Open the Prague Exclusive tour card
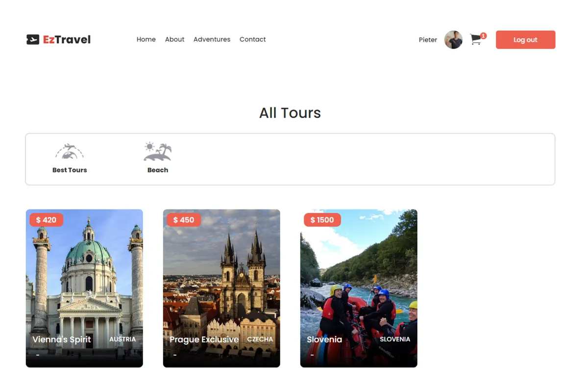The image size is (588, 368). tap(221, 289)
